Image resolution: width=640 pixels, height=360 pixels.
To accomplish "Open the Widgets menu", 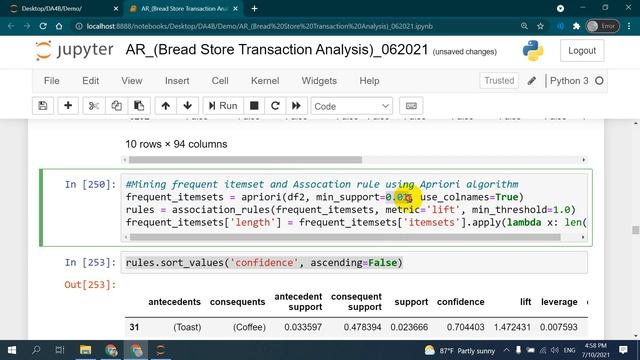I will pyautogui.click(x=319, y=81).
